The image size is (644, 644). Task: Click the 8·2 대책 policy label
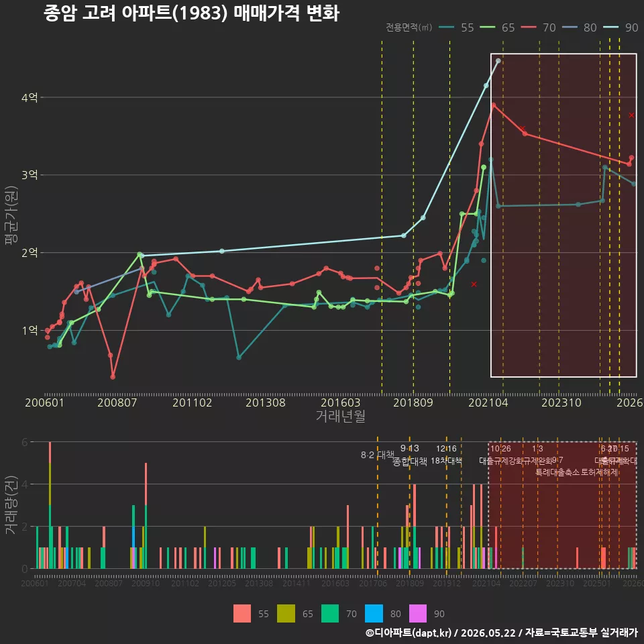(x=377, y=455)
